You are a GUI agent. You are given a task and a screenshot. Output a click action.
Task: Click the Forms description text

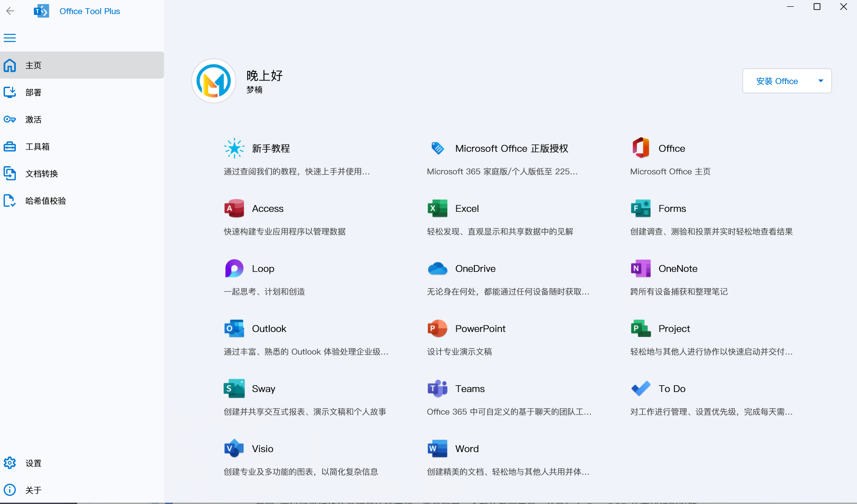pyautogui.click(x=712, y=231)
